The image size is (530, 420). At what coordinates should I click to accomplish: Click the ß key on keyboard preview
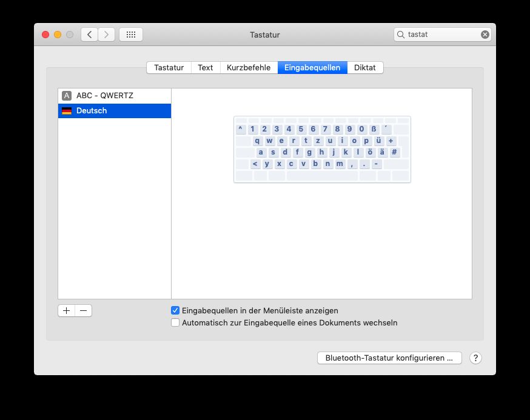[374, 129]
